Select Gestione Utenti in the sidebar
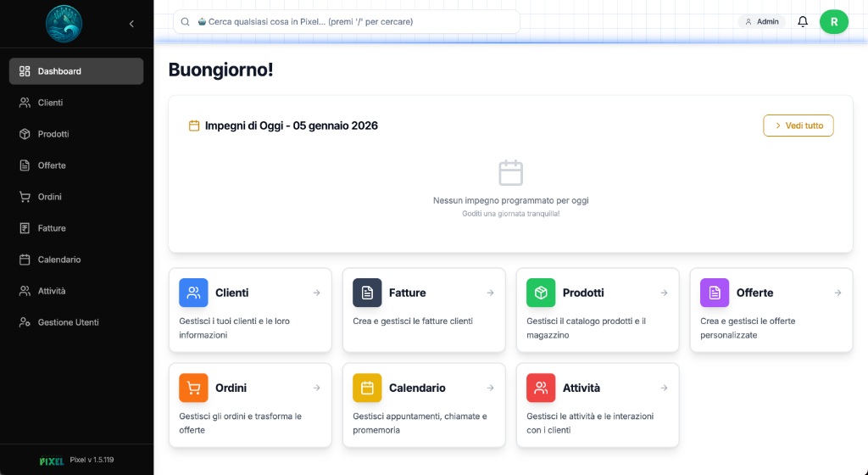The width and height of the screenshot is (868, 475). coord(68,322)
